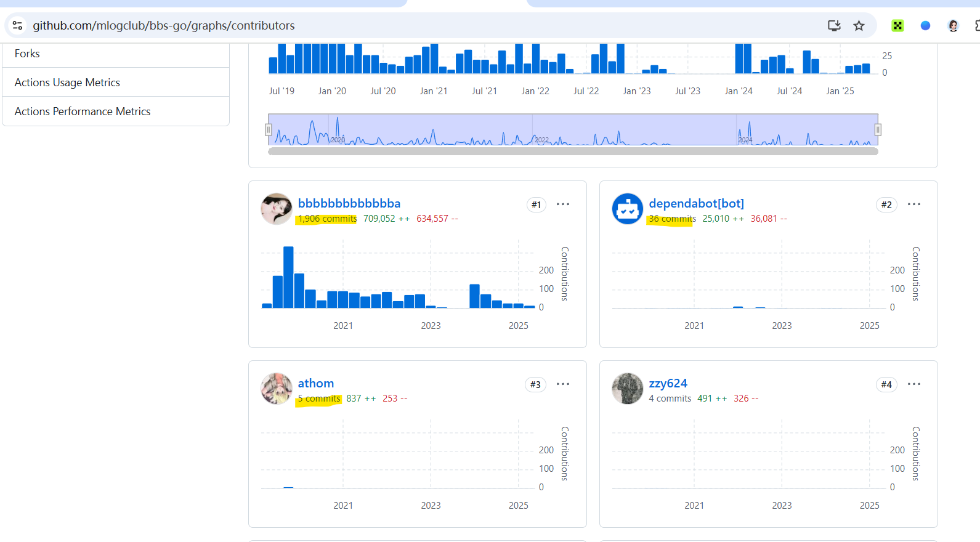
Task: Open athom profile link
Action: click(315, 383)
